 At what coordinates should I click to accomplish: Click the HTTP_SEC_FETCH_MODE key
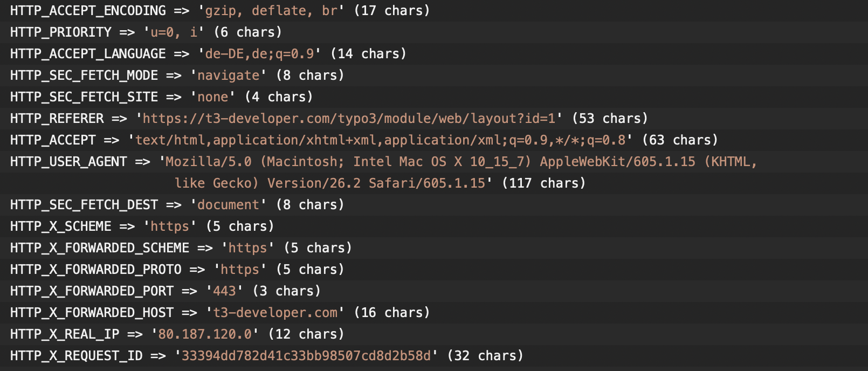pyautogui.click(x=84, y=75)
